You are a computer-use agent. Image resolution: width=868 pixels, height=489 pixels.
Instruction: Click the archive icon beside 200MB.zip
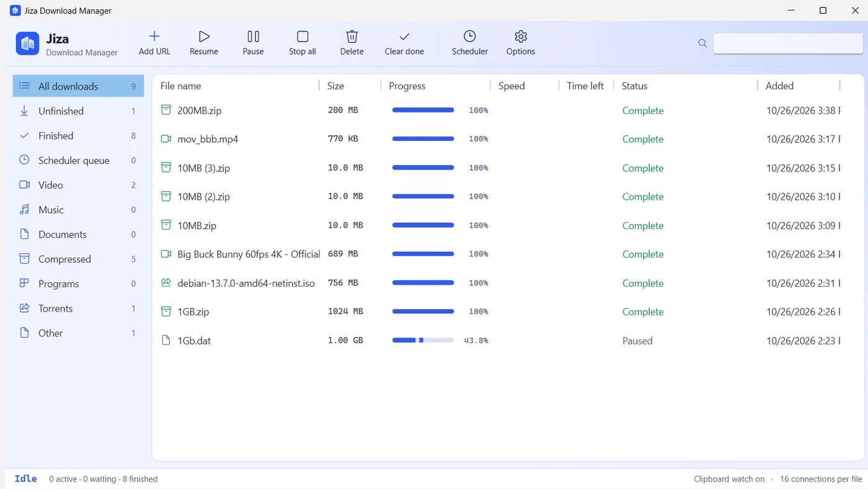click(166, 110)
